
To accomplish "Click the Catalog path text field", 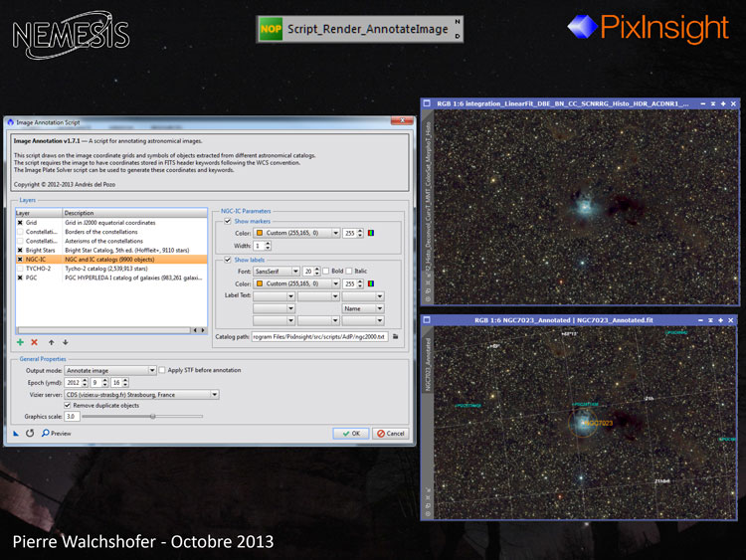I will [x=319, y=336].
